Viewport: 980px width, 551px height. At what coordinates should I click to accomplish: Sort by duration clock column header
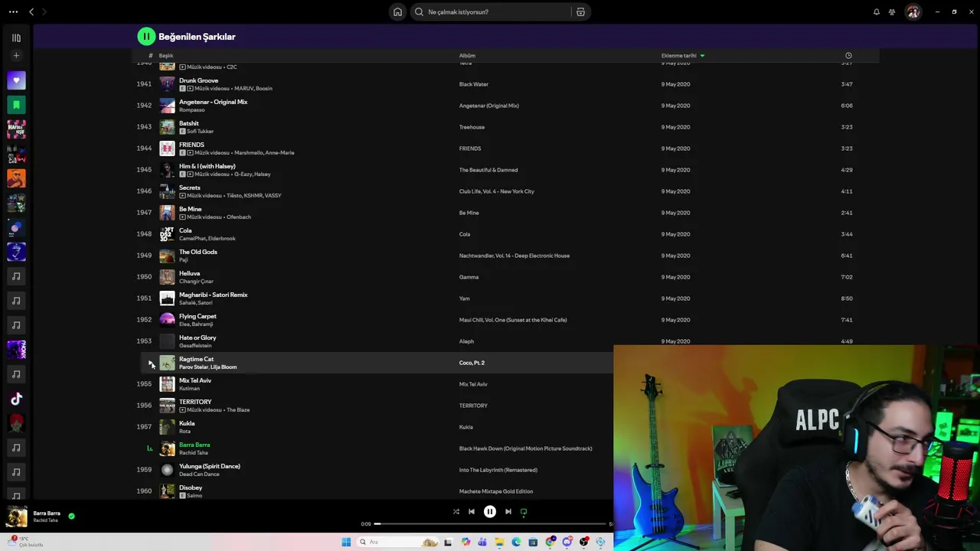click(x=848, y=56)
